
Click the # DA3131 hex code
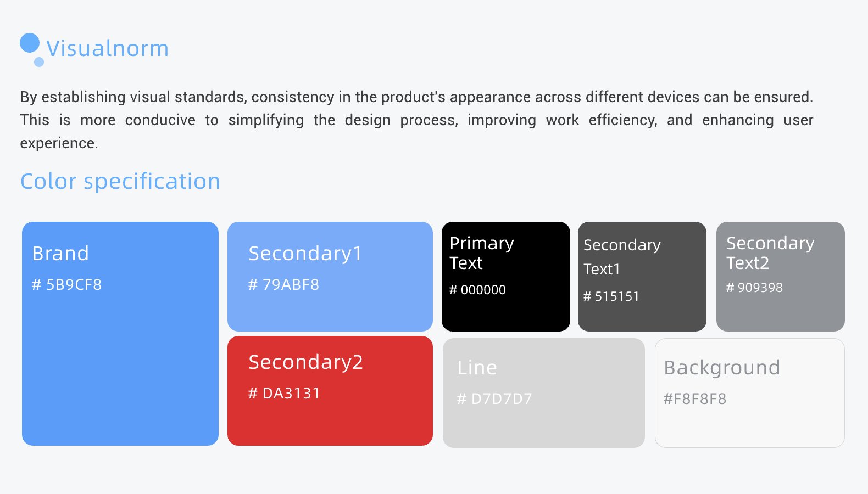click(x=284, y=393)
